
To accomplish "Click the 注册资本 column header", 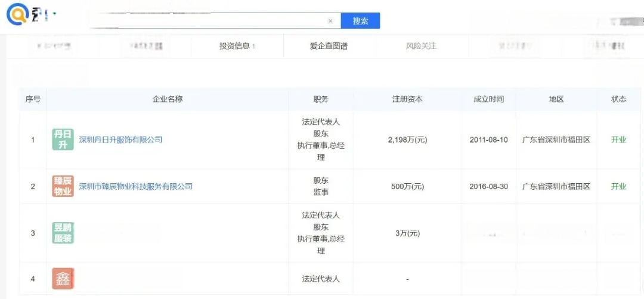I will 407,99.
